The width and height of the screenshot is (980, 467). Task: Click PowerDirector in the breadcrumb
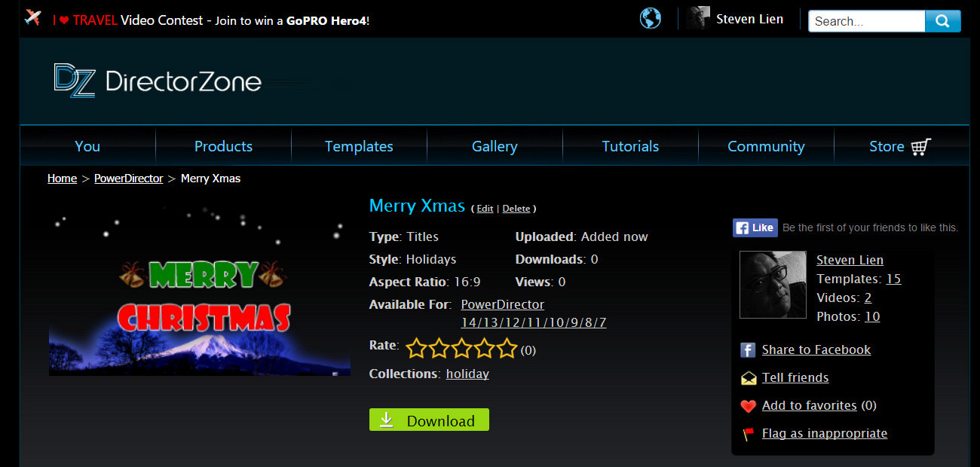coord(128,179)
